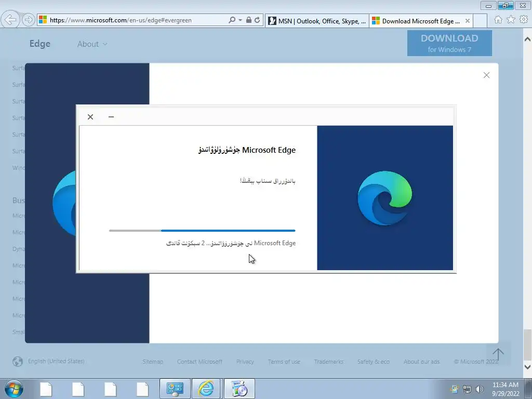Open the Home icon in IE toolbar
Viewport: 532px width, 399px height.
coord(498,20)
